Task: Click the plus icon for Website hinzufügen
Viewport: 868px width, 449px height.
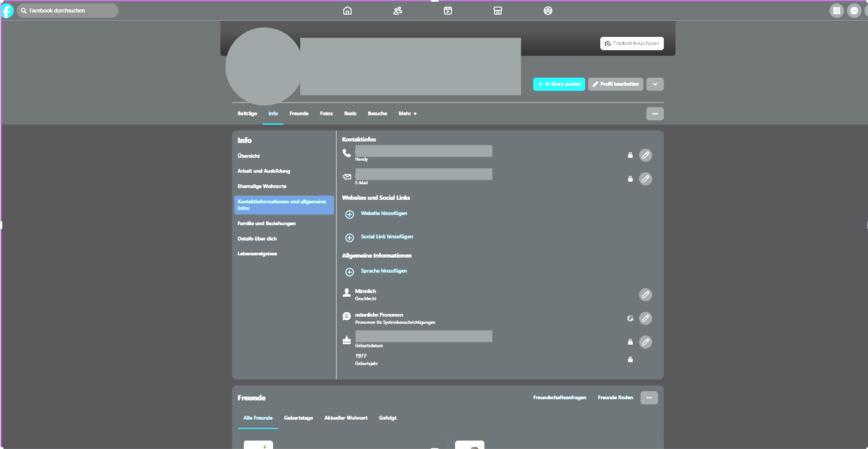Action: pyautogui.click(x=350, y=215)
